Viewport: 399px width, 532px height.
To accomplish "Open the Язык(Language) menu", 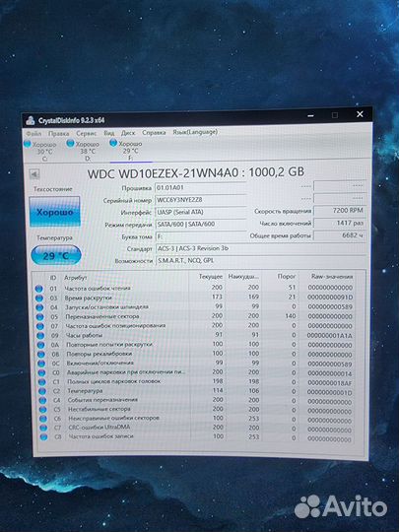I will pyautogui.click(x=195, y=132).
